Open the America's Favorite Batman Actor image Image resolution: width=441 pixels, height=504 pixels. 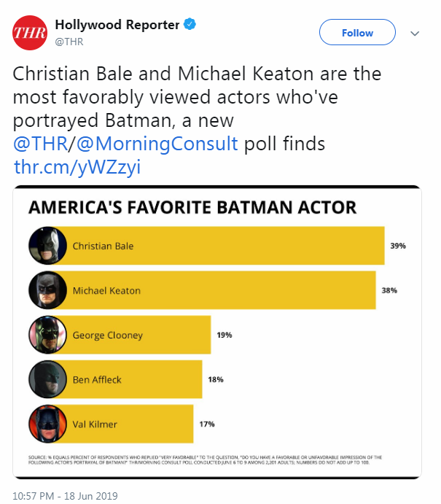(217, 332)
